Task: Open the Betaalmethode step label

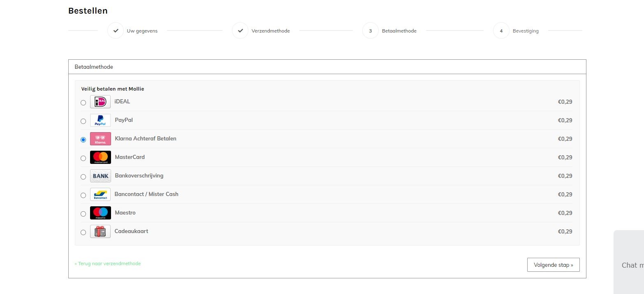Action: pyautogui.click(x=399, y=31)
